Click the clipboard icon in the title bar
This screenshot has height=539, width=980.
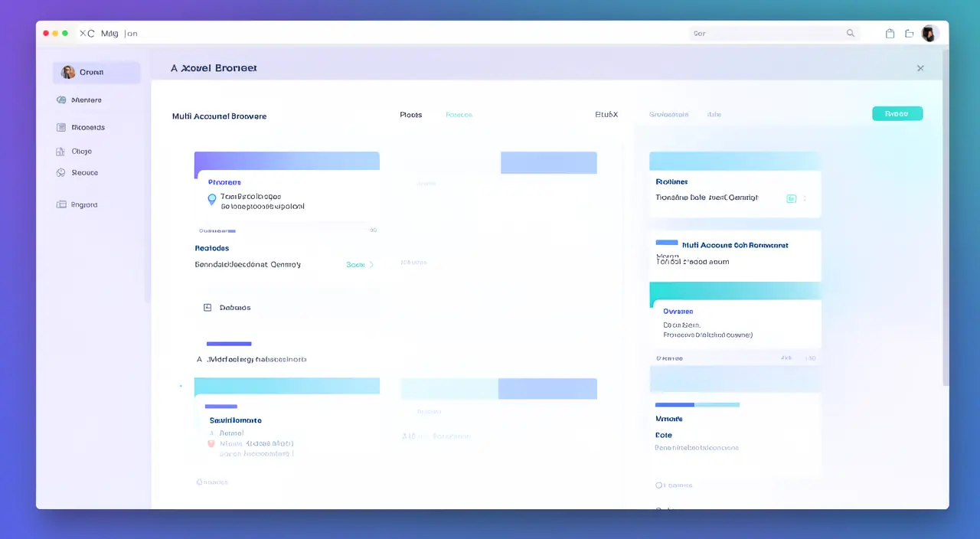coord(890,34)
